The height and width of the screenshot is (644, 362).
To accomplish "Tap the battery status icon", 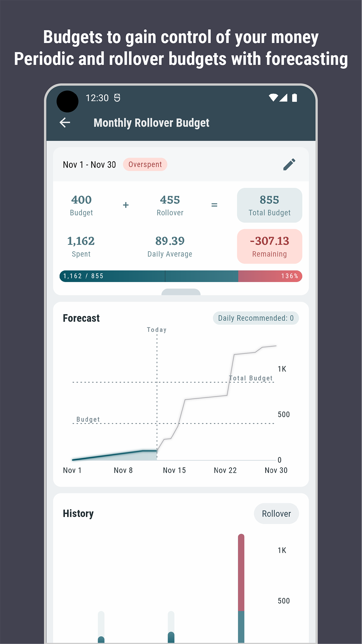I will click(294, 98).
